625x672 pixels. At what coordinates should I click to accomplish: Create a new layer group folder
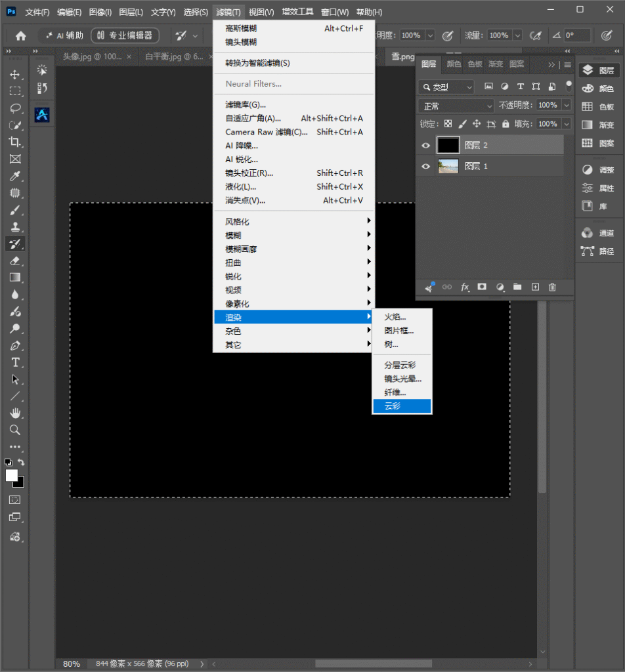(517, 287)
